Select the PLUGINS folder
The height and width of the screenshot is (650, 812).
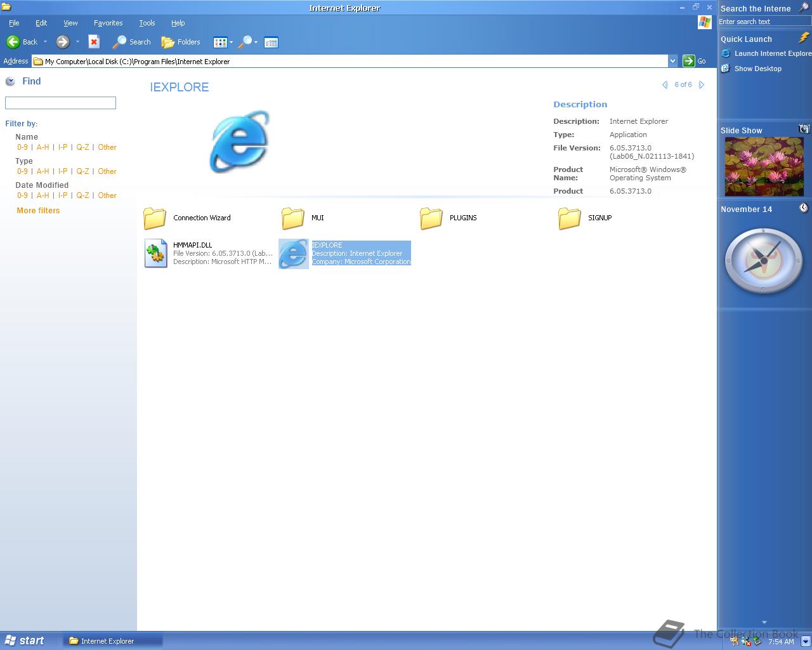point(448,218)
